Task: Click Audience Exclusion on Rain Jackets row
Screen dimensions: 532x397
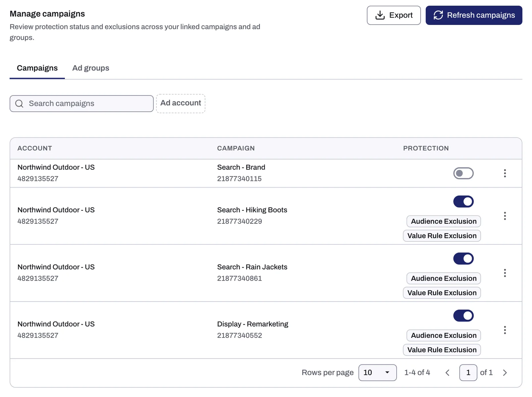Action: (x=444, y=278)
